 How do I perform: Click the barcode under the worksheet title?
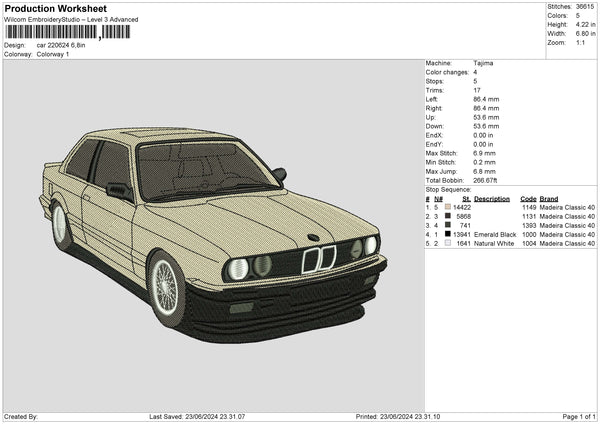pyautogui.click(x=68, y=32)
